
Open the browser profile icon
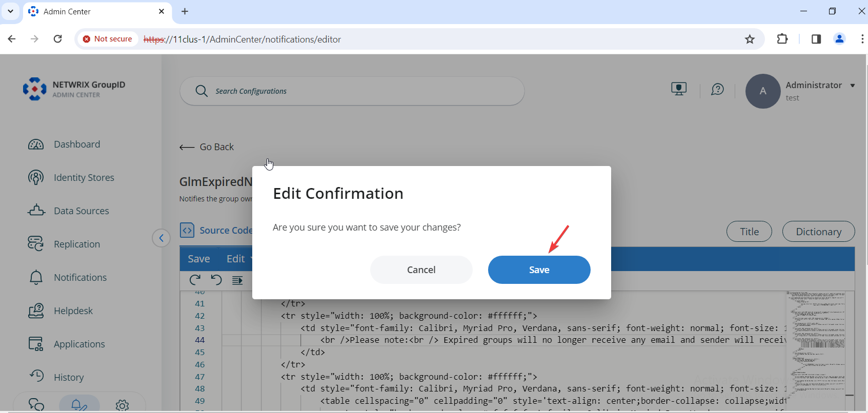(x=839, y=39)
